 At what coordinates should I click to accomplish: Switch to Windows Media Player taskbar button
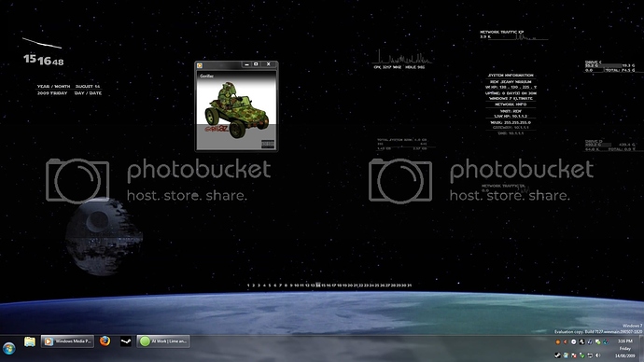click(67, 341)
